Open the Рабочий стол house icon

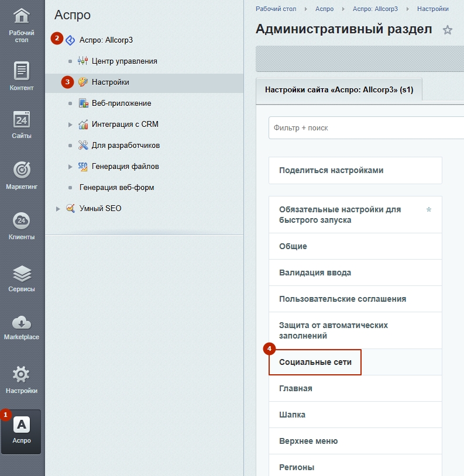22,16
